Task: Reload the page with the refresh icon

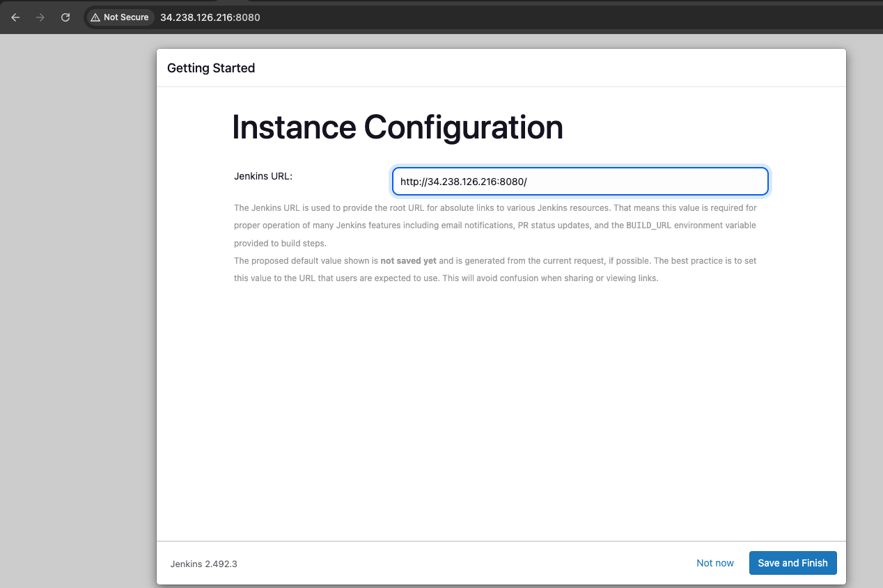Action: [65, 17]
